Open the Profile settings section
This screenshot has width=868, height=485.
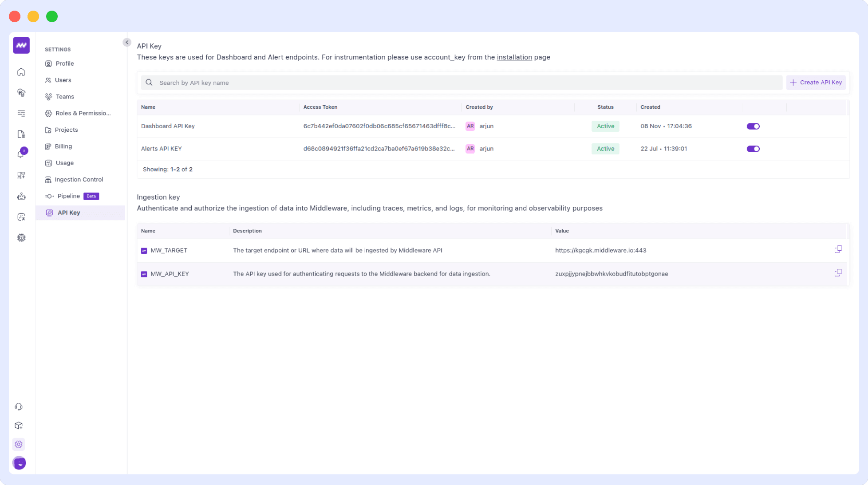pos(65,63)
